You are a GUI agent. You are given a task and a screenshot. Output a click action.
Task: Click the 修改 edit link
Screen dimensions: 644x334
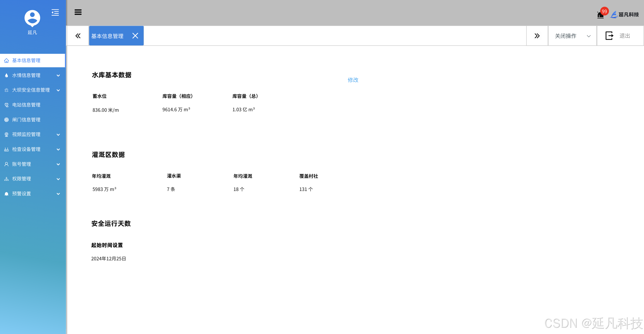(353, 80)
